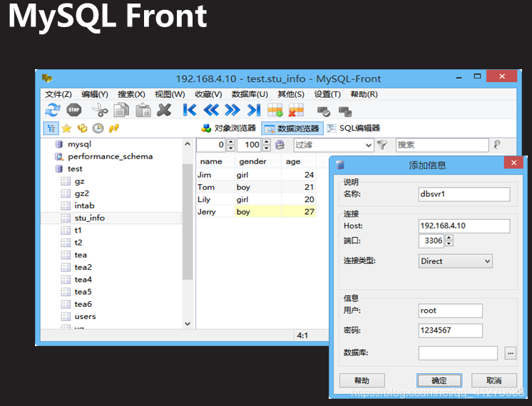
Task: Click the delete row icon
Action: point(296,110)
